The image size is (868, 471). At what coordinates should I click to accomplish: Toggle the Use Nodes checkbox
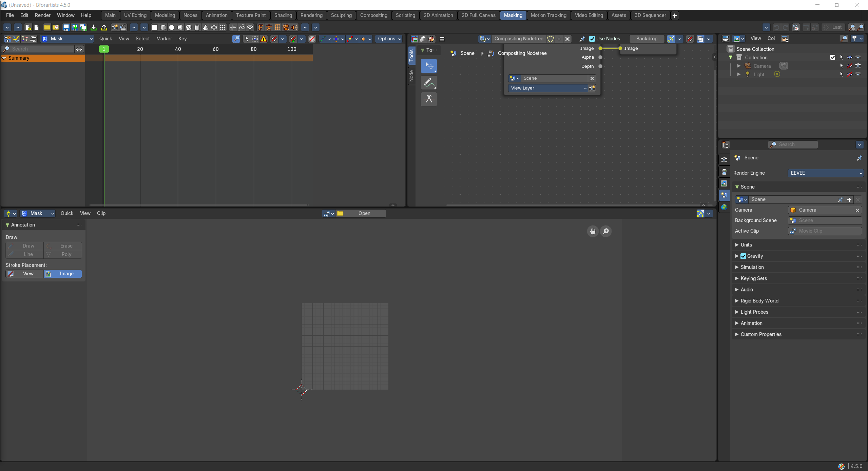(592, 39)
